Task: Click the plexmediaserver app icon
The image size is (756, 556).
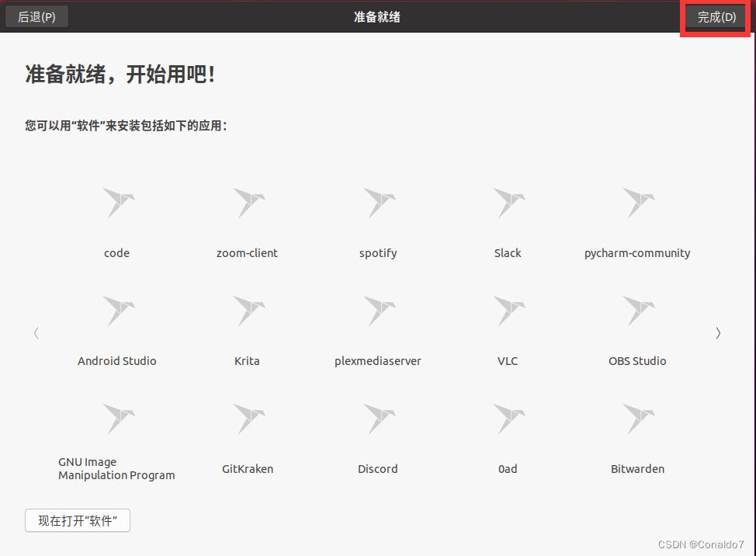Action: 379,311
